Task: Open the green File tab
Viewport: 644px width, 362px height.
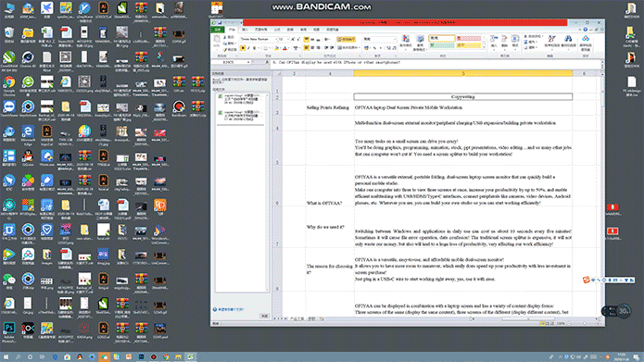Action: [x=218, y=30]
